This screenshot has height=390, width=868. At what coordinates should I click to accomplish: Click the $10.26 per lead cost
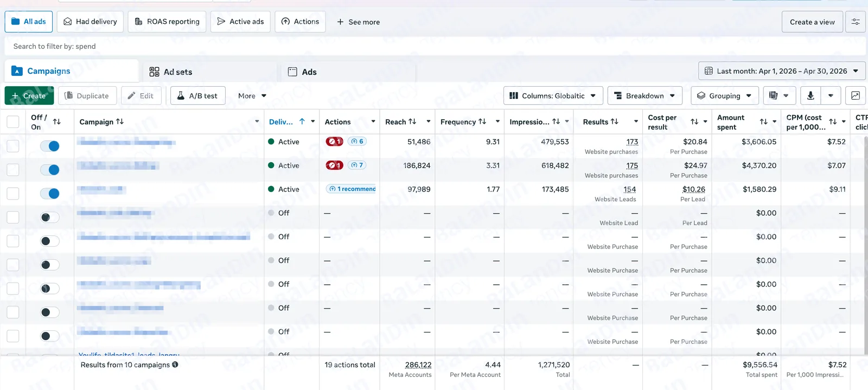[x=694, y=189]
